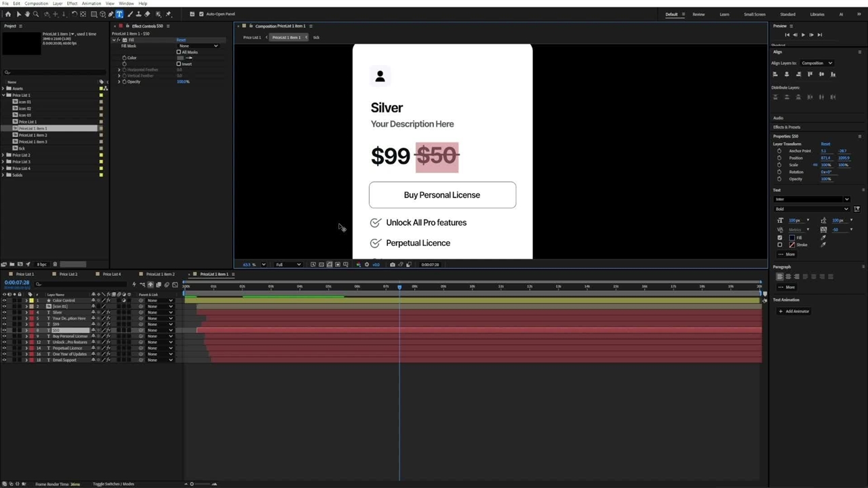
Task: Select the Pen tool
Action: [111, 14]
